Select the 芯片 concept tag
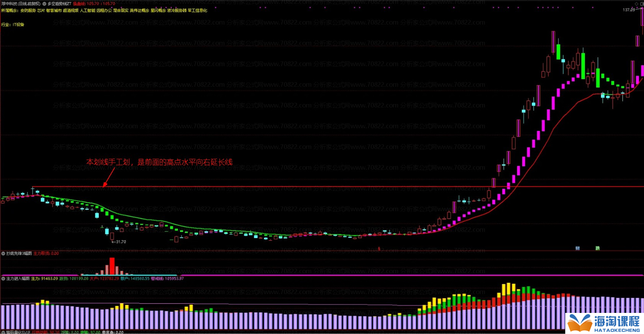Viewport: 644px width, 334px height. coord(41,11)
